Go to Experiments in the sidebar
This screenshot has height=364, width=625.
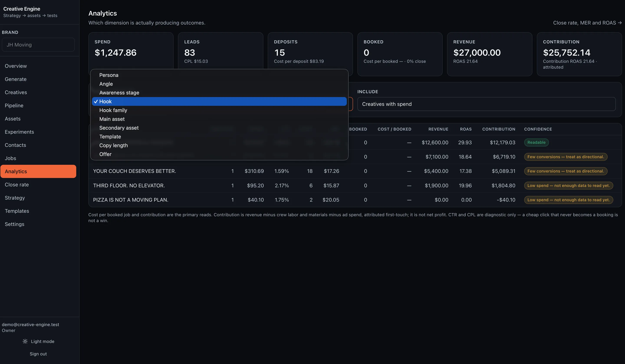[38, 132]
